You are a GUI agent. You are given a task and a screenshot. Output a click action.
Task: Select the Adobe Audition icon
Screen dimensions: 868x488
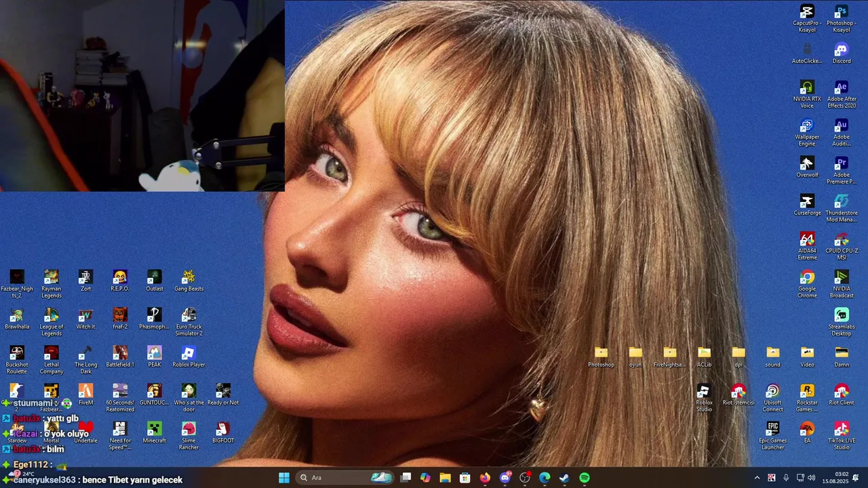coord(842,132)
